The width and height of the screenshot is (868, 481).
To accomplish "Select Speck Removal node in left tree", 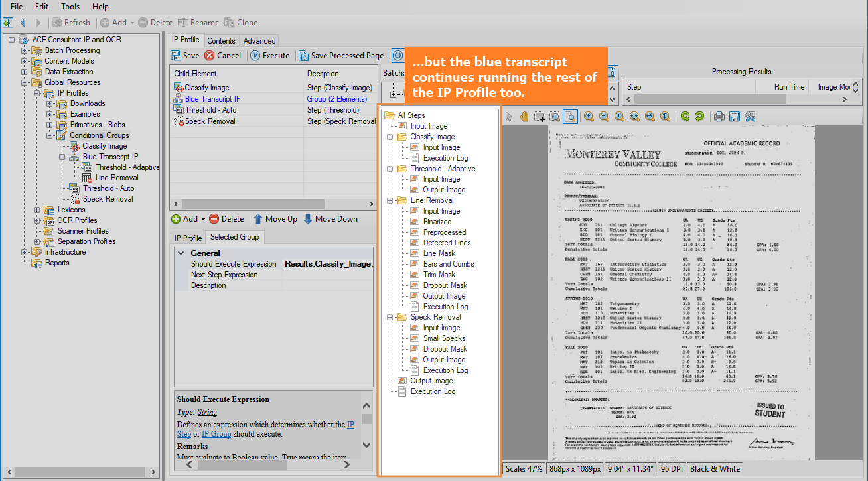I will point(108,199).
